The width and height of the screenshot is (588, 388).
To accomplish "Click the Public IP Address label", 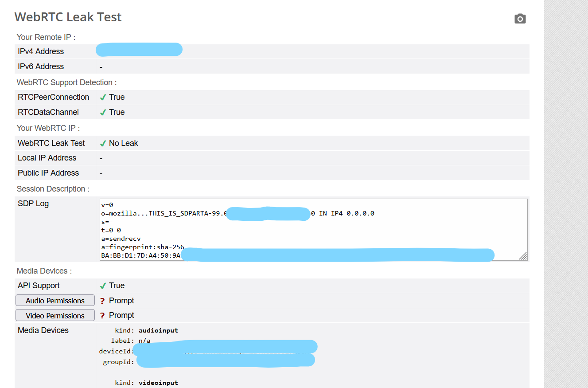I will click(x=48, y=173).
